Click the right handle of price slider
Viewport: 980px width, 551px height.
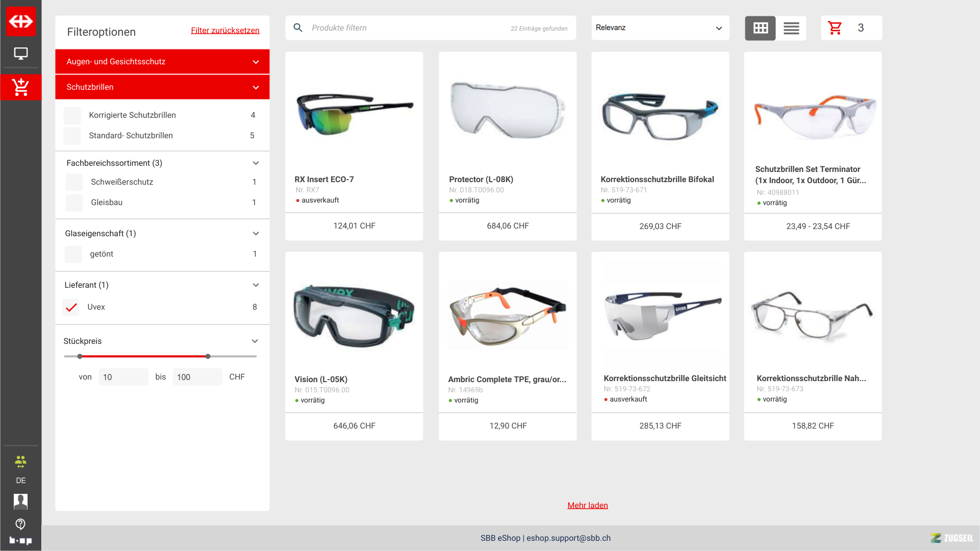click(208, 357)
